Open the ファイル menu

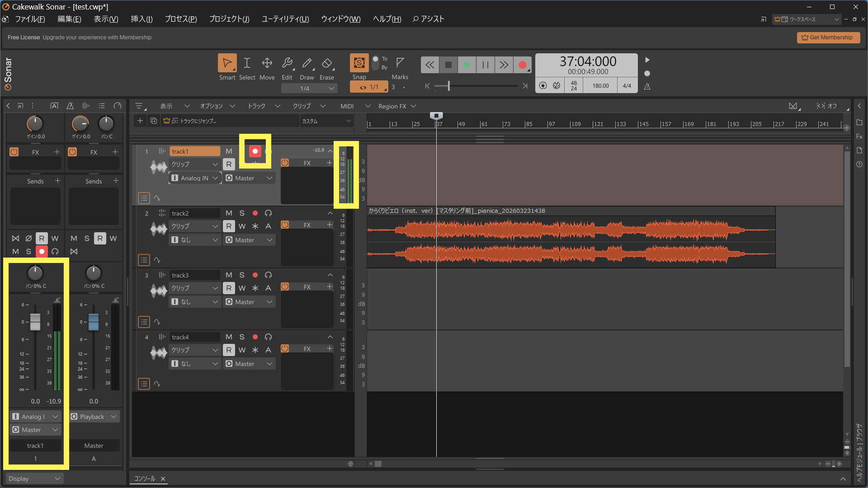coord(30,19)
